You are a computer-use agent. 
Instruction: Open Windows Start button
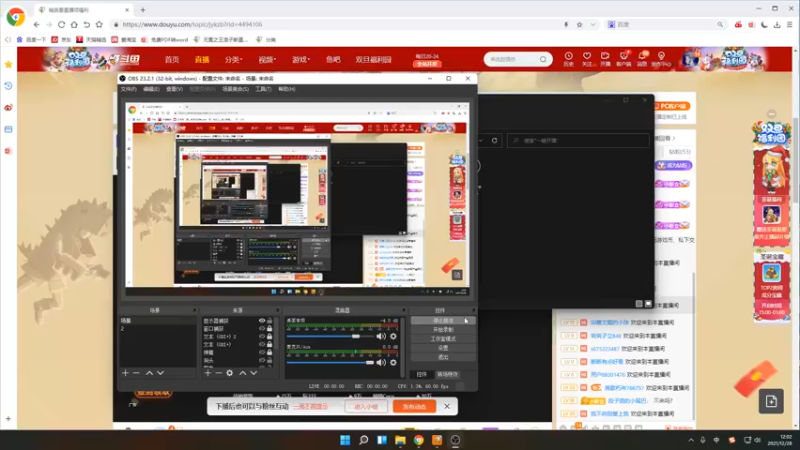(345, 440)
